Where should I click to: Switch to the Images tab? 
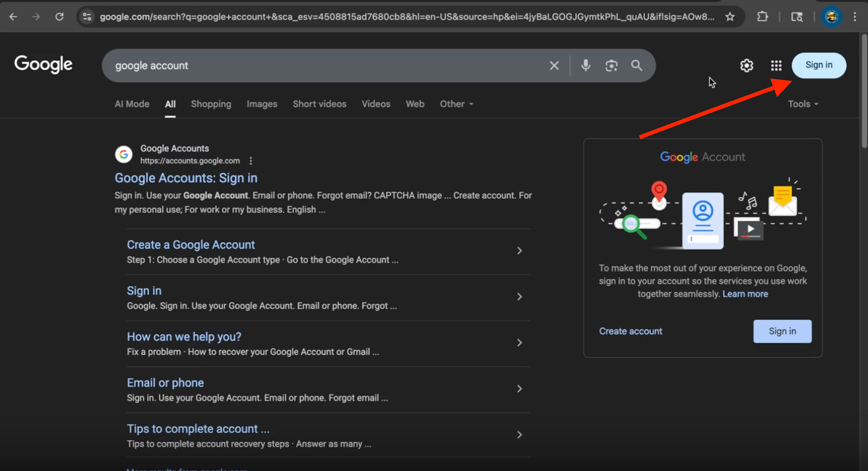click(x=262, y=104)
